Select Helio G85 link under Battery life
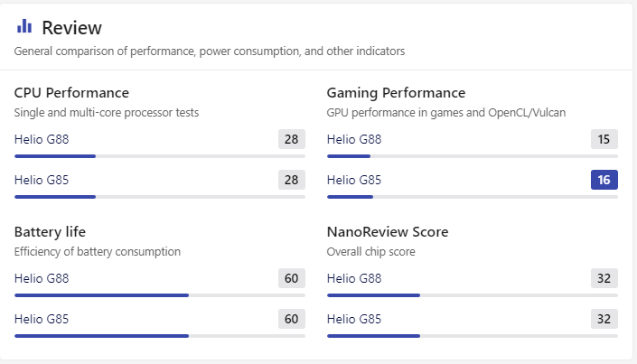Screen dimensions: 637x364 click(x=42, y=319)
